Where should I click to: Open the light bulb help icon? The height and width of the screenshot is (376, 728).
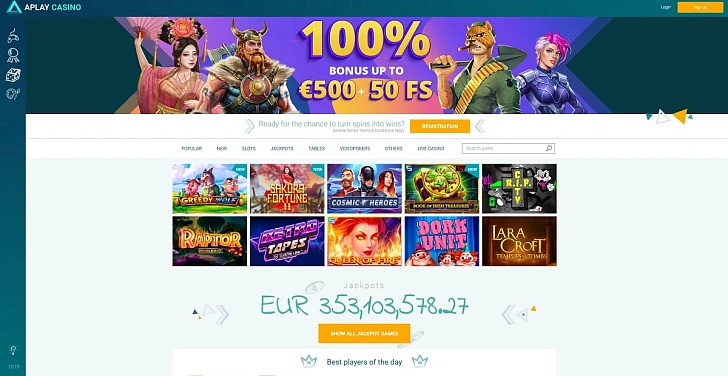13,350
